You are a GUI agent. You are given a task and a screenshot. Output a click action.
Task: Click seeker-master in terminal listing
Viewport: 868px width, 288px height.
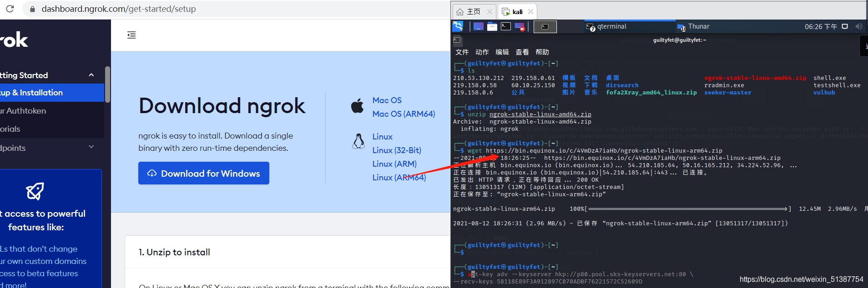728,93
